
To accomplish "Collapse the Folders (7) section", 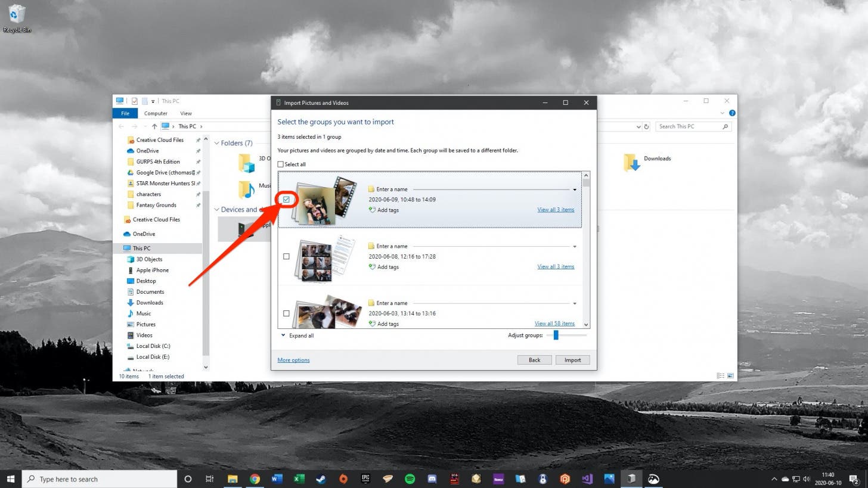I will pos(216,143).
